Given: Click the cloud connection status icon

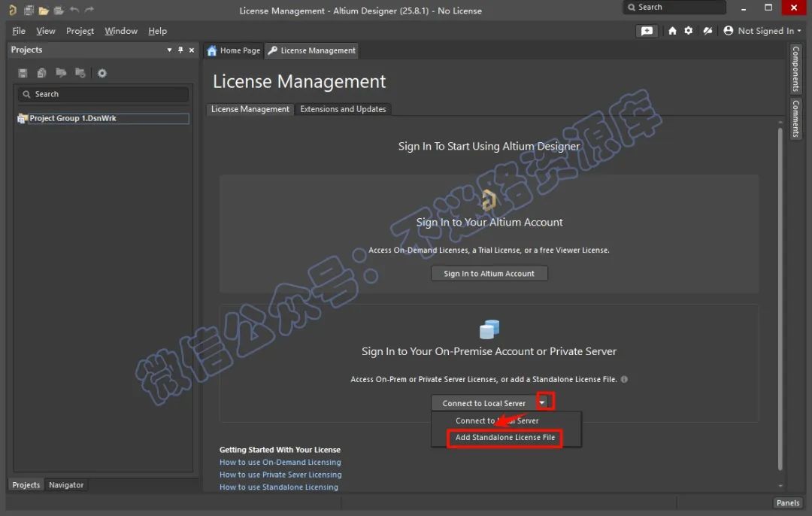Looking at the screenshot, I should point(707,31).
